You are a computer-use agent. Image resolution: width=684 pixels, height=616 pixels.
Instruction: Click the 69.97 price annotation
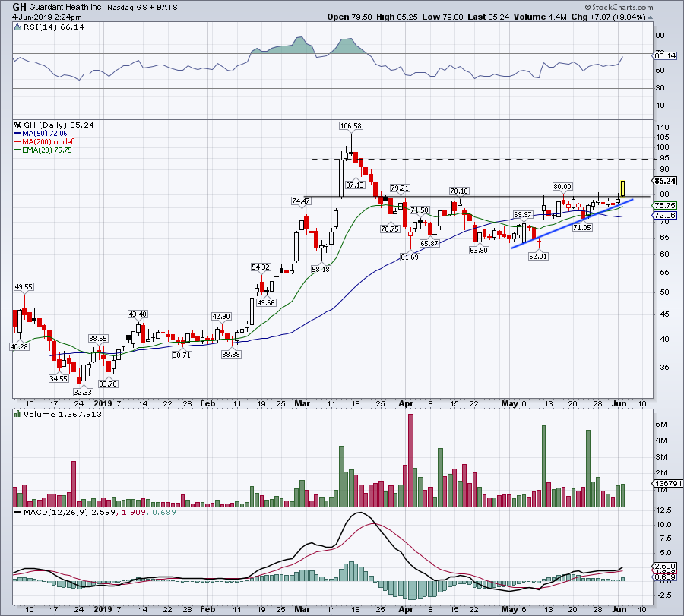pyautogui.click(x=523, y=214)
